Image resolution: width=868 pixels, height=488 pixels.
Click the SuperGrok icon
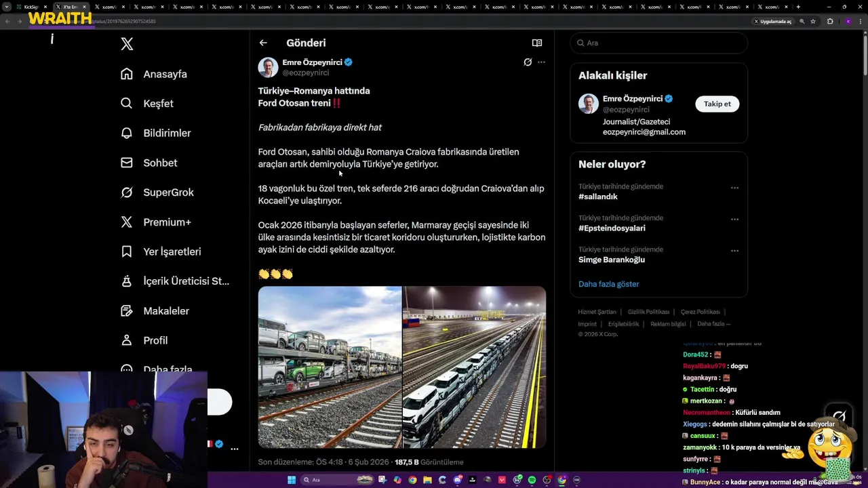point(127,192)
